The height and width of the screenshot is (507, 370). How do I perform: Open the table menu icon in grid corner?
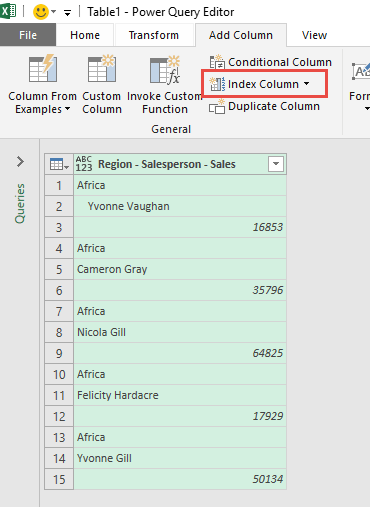click(59, 164)
